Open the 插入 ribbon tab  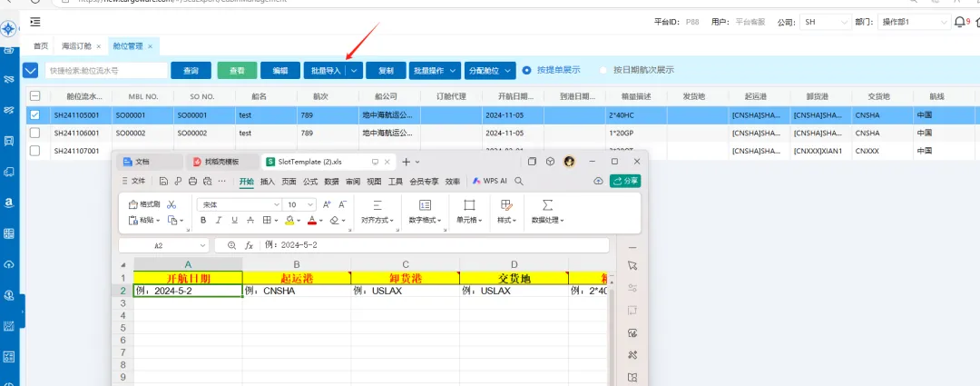(267, 181)
